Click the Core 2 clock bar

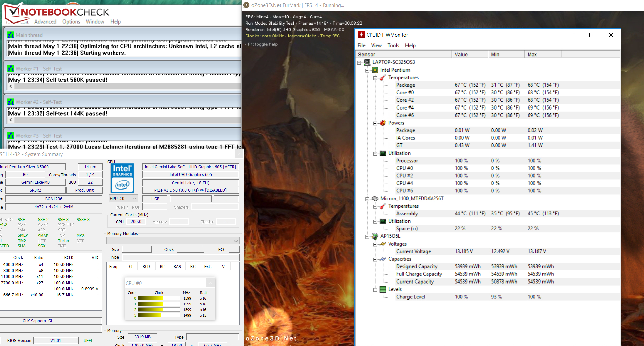(159, 310)
